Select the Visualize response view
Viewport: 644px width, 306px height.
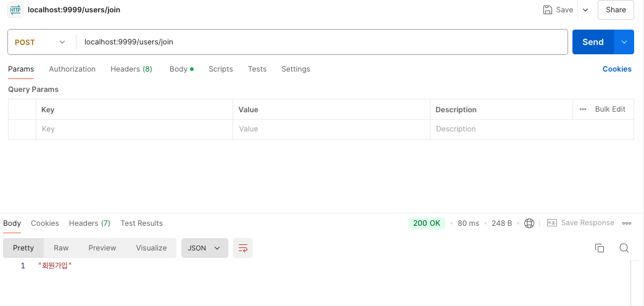[151, 248]
